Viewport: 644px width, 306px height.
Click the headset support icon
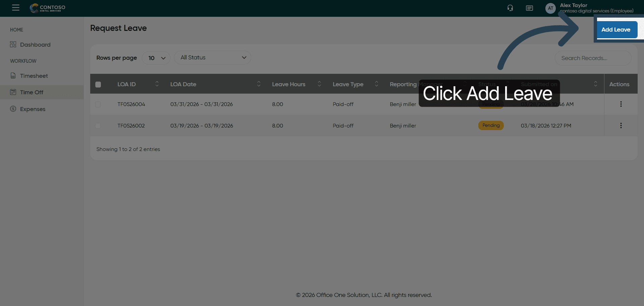pos(510,8)
